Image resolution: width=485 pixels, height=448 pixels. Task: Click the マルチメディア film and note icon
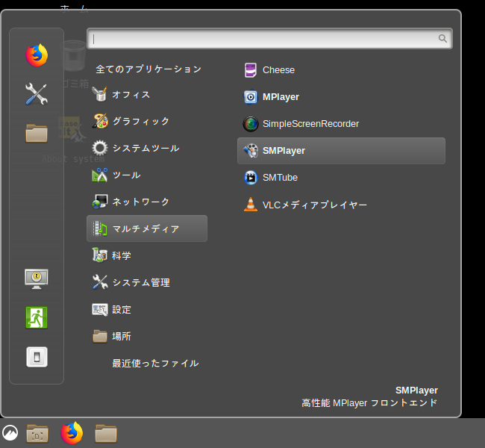tap(100, 228)
